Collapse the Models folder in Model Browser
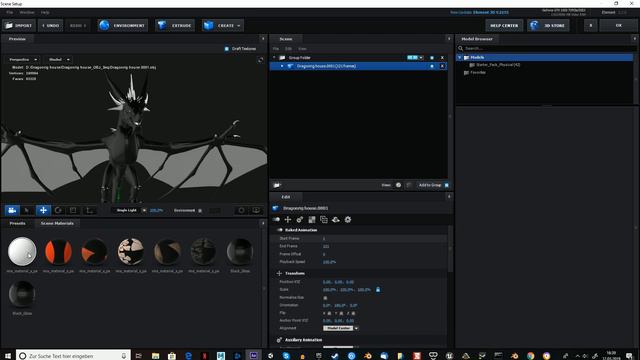The width and height of the screenshot is (640, 360). [460, 58]
